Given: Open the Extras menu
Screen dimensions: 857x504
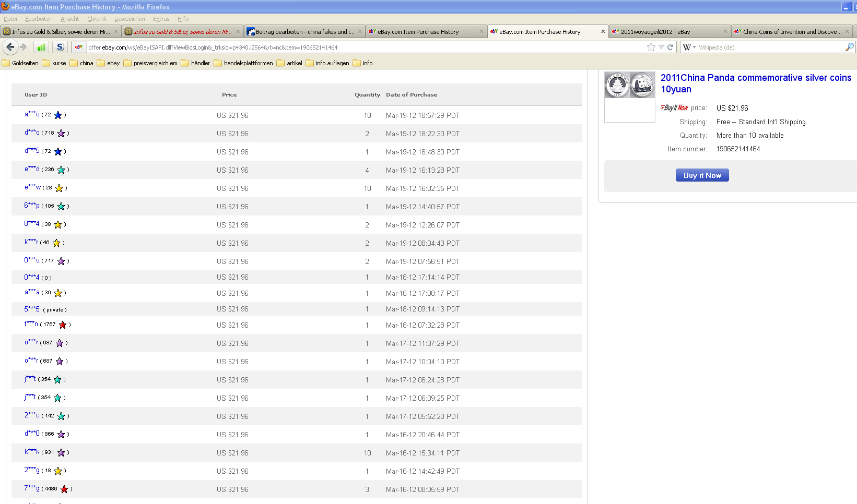Looking at the screenshot, I should click(161, 19).
